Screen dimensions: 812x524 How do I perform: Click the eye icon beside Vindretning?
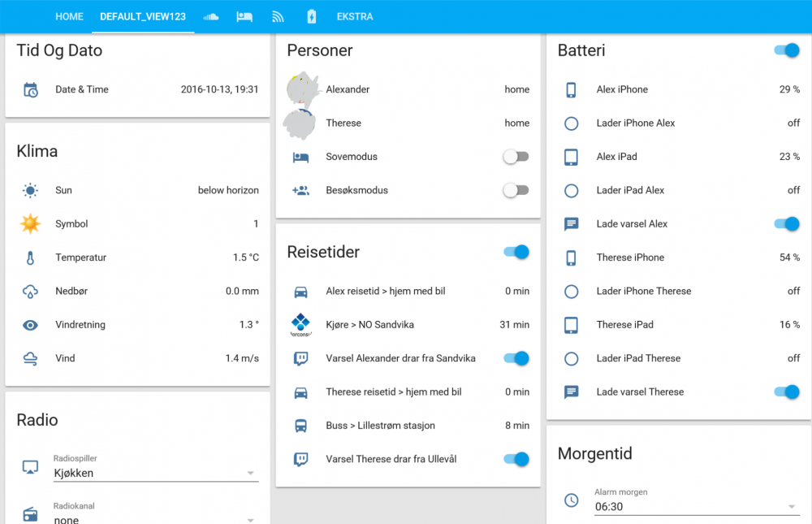30,325
